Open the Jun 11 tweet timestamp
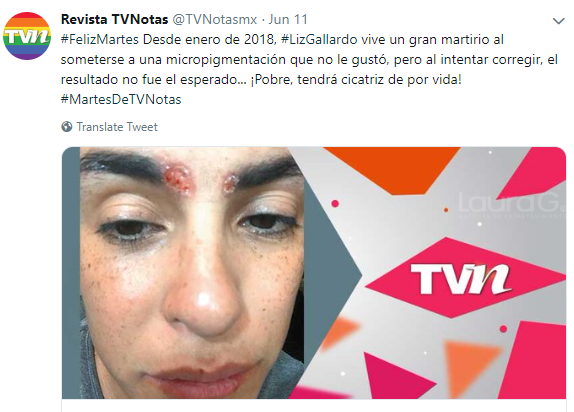The width and height of the screenshot is (574, 412). (x=288, y=19)
